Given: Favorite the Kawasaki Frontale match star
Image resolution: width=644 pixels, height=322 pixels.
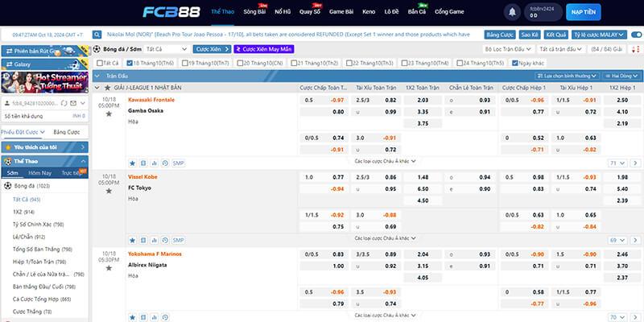Looking at the screenshot, I should pos(109,114).
